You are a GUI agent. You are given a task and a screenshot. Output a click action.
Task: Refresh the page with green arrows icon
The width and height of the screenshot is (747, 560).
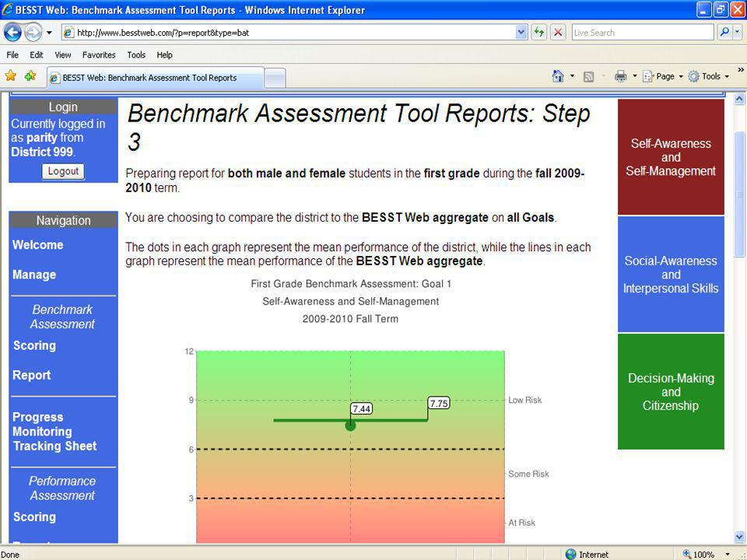click(x=538, y=33)
